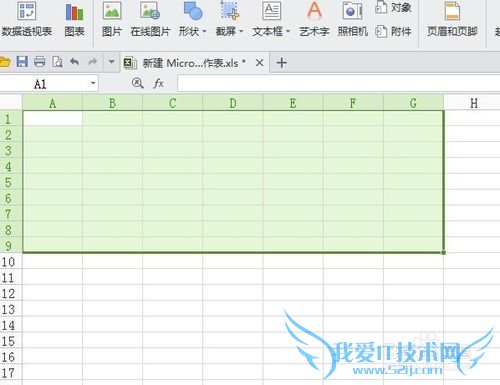Insert a text box (文本框)
This screenshot has height=385, width=500.
[x=271, y=19]
